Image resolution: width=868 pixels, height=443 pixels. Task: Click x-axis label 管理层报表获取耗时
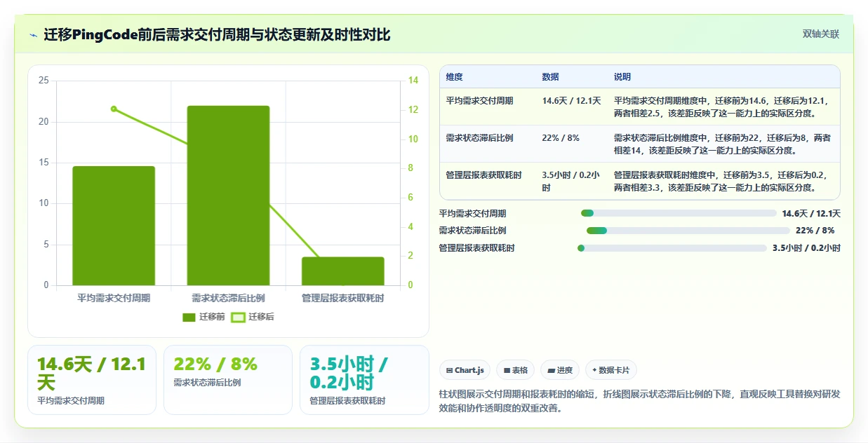[x=343, y=298]
